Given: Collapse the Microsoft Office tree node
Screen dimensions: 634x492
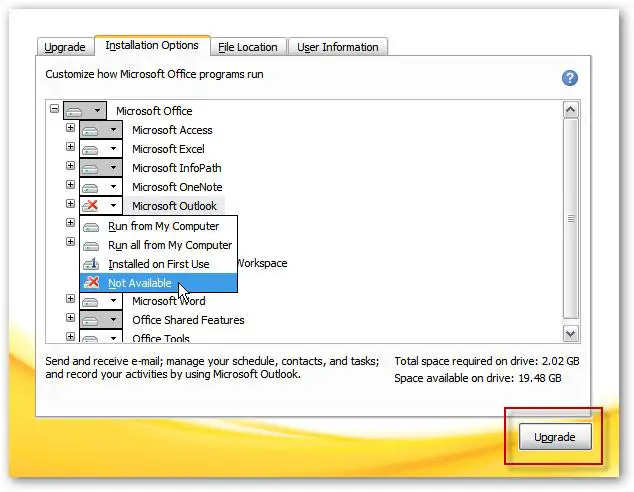Looking at the screenshot, I should [x=55, y=109].
